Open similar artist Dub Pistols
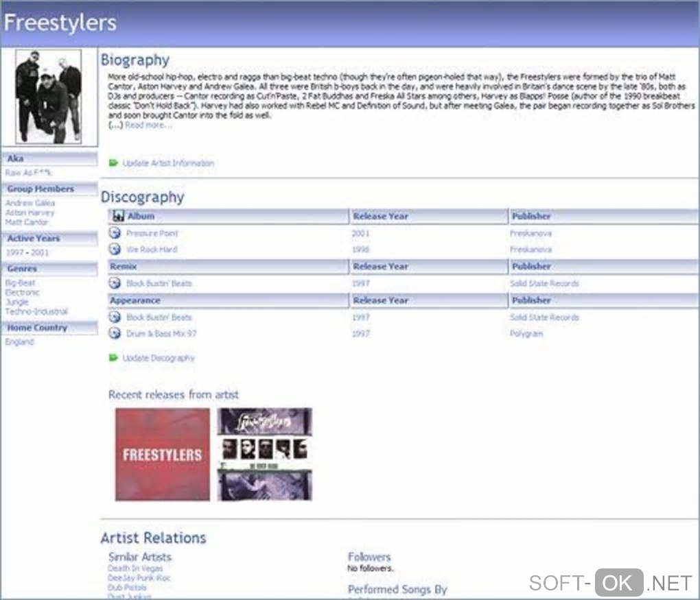 tap(127, 588)
